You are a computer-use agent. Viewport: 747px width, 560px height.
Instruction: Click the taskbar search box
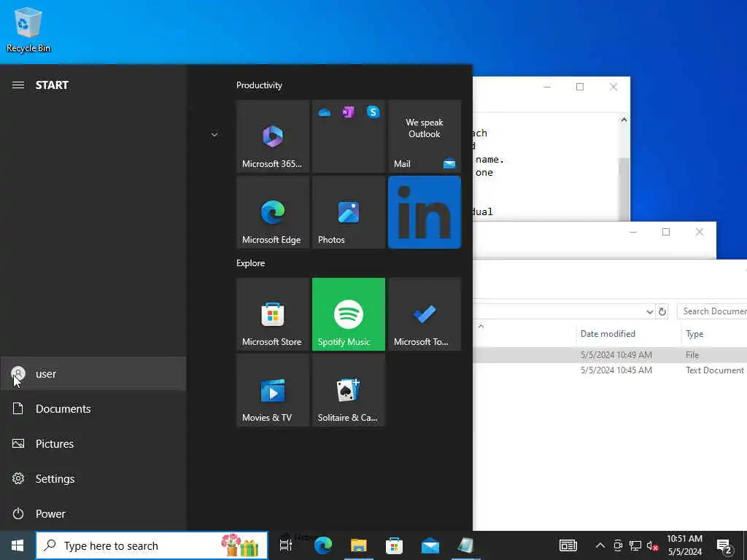[x=152, y=545]
